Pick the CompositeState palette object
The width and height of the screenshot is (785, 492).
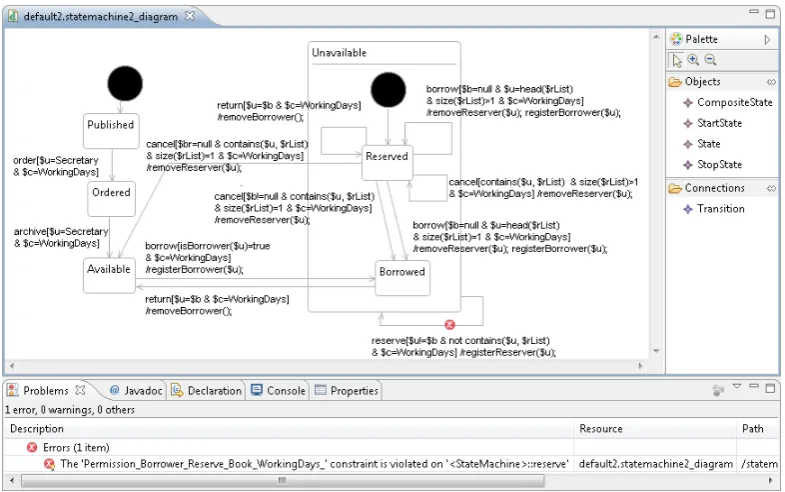[x=728, y=102]
